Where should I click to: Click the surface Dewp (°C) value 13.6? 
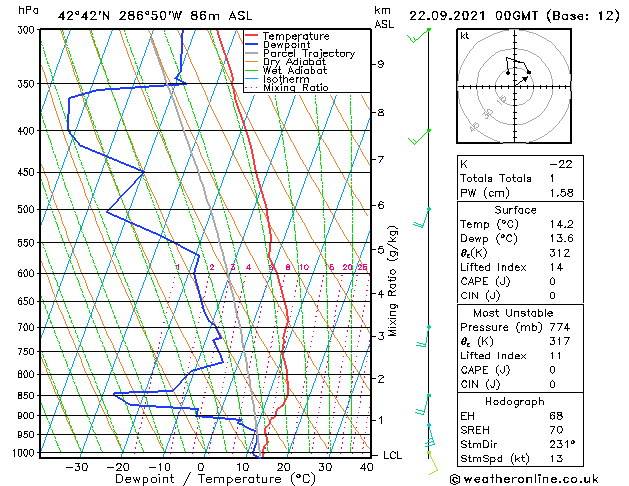(561, 239)
